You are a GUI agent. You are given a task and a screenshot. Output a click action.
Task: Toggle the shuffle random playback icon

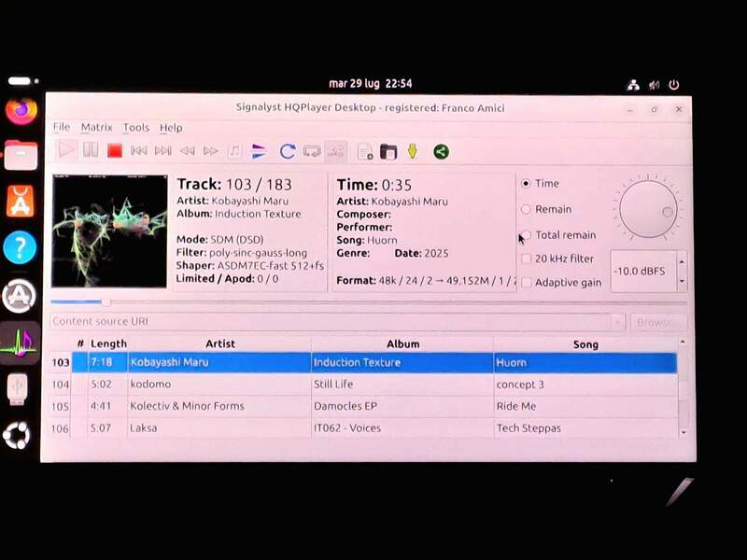pyautogui.click(x=335, y=150)
